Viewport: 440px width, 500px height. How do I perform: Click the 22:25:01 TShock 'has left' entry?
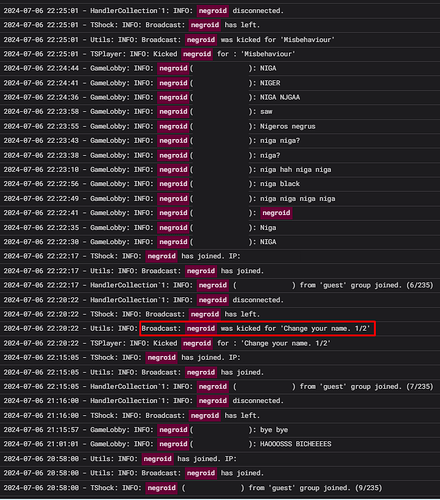coord(220,25)
